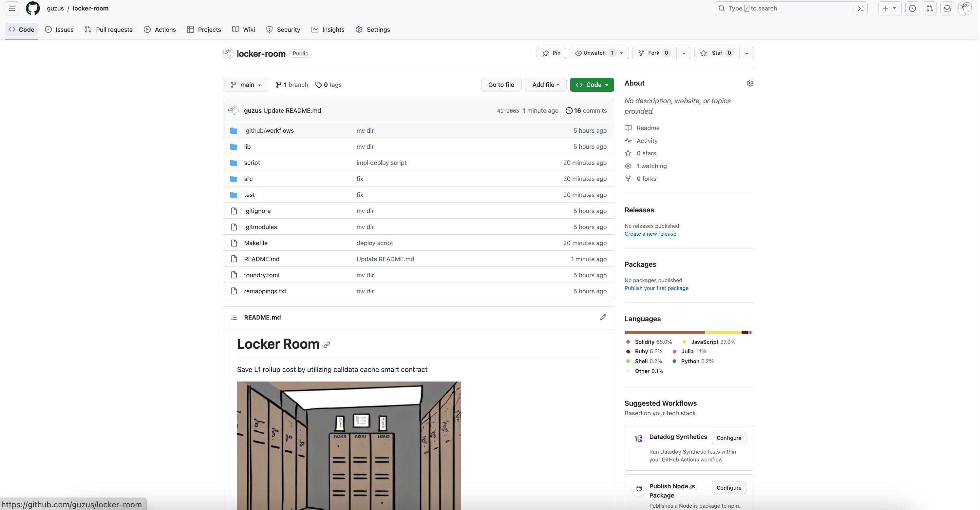
Task: Open the issues icon in top bar
Action: [912, 9]
